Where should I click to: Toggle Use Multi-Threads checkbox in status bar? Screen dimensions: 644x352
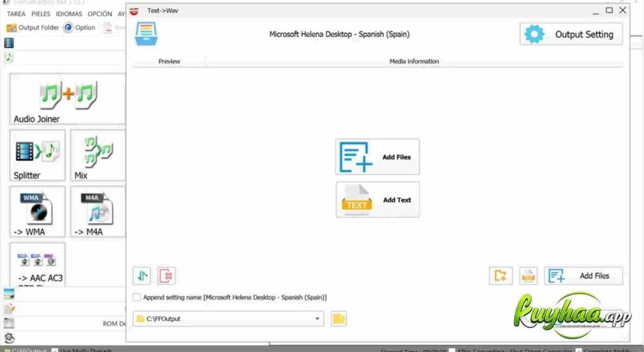click(x=55, y=350)
